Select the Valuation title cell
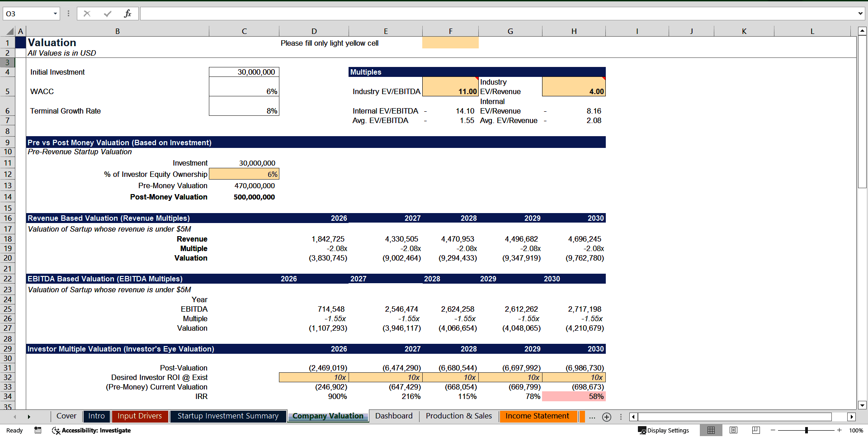 (118, 43)
